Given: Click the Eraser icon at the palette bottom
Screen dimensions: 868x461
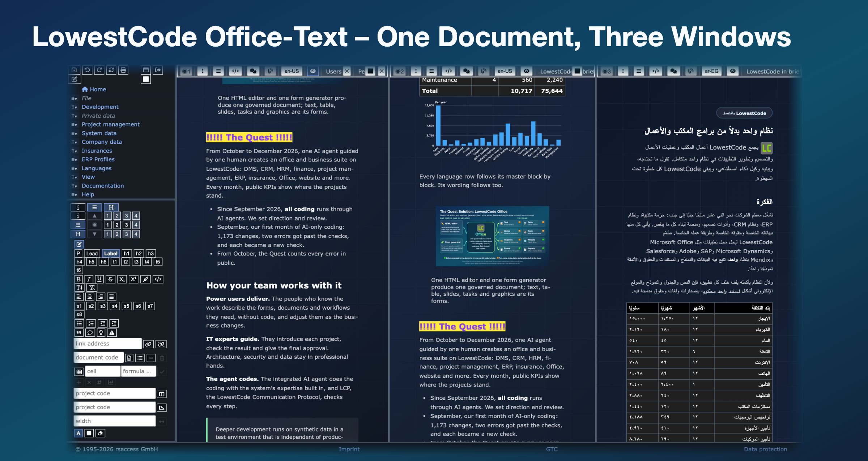Looking at the screenshot, I should (x=101, y=433).
